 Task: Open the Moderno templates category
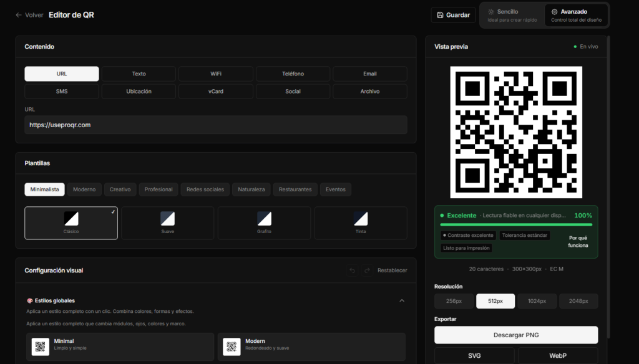[84, 189]
